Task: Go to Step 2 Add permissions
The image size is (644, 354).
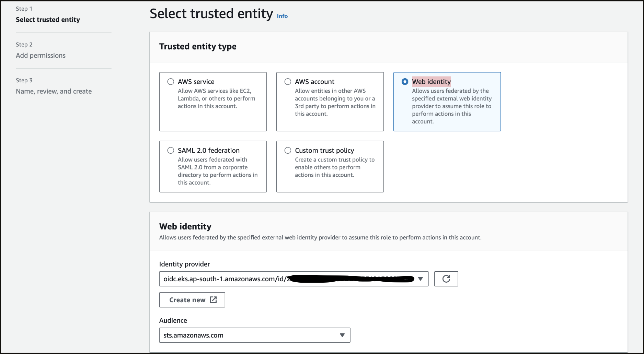Action: click(x=41, y=56)
